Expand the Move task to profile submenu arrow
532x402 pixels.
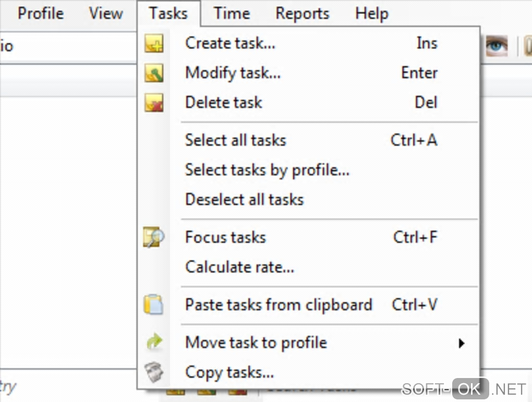(461, 343)
